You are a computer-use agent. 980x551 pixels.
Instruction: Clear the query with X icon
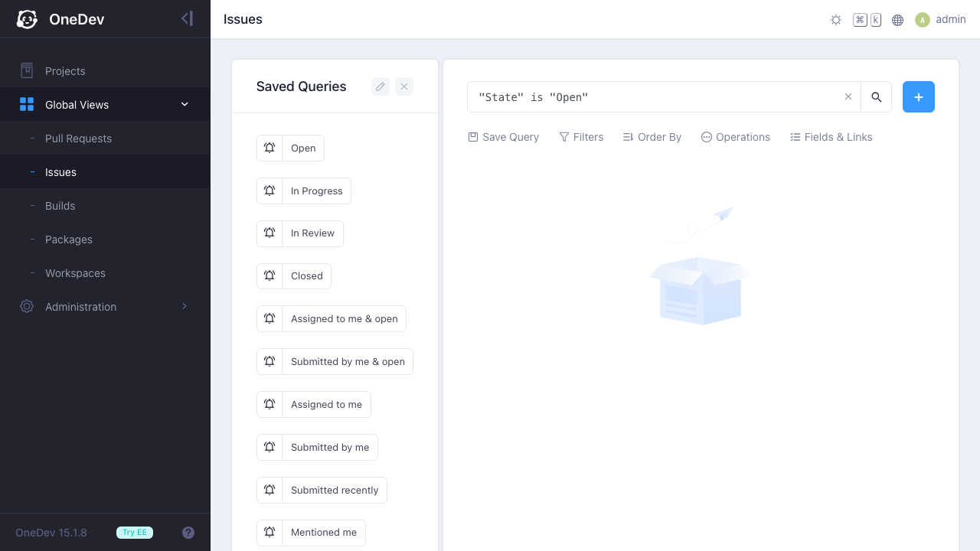848,97
